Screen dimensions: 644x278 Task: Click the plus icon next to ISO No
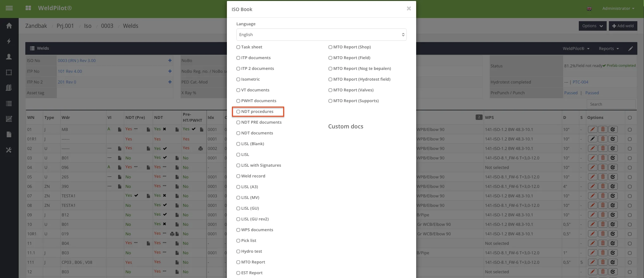click(x=170, y=60)
